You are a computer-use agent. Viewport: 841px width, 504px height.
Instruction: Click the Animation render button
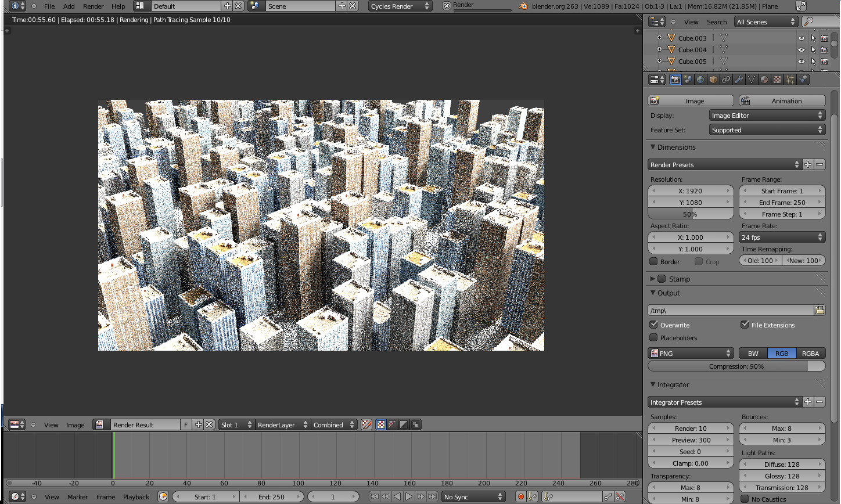(x=782, y=101)
